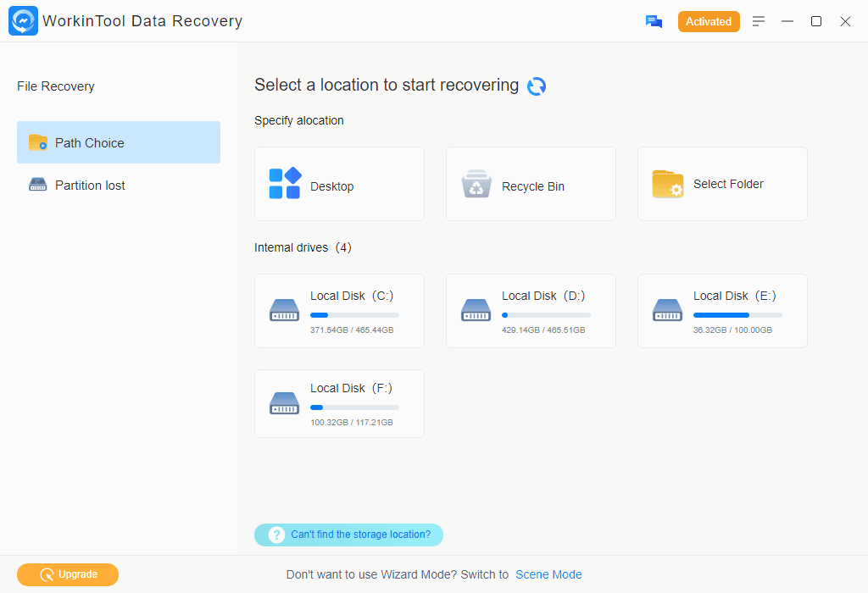Open the Partition lost section
This screenshot has height=593, width=868.
pos(90,186)
